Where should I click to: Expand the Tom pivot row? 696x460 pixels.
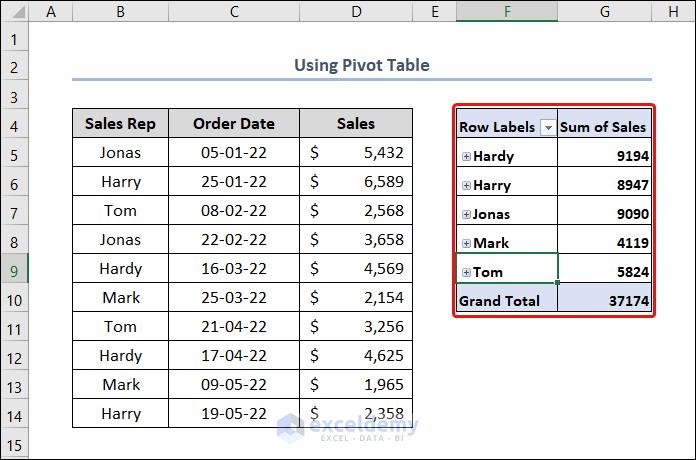click(466, 272)
